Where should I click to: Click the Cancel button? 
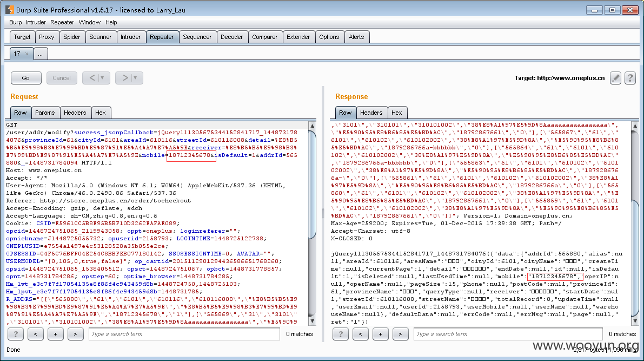62,78
